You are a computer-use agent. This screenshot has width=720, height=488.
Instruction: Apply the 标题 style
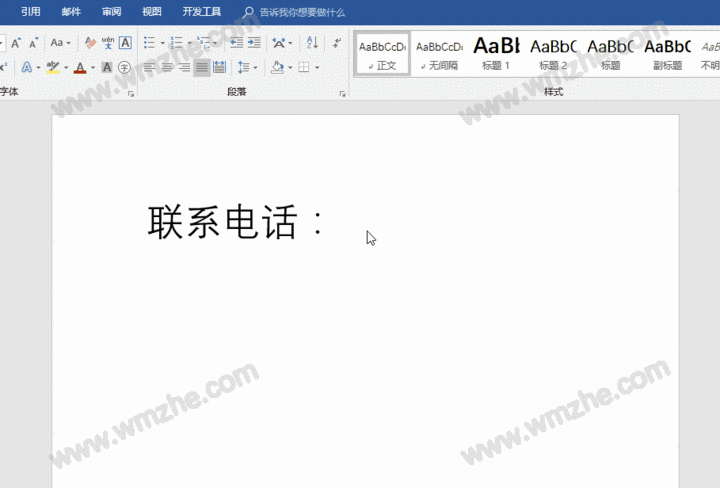tap(610, 54)
